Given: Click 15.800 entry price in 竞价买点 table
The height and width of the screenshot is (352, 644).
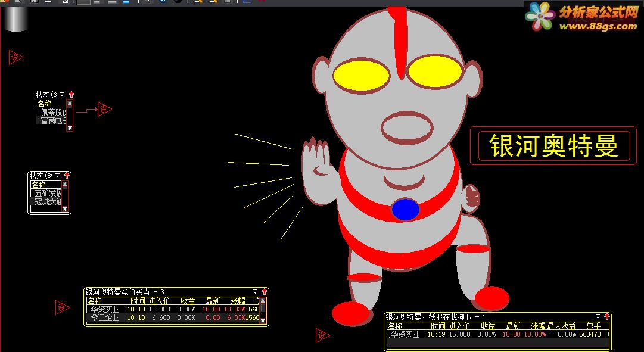Looking at the screenshot, I should pos(159,309).
